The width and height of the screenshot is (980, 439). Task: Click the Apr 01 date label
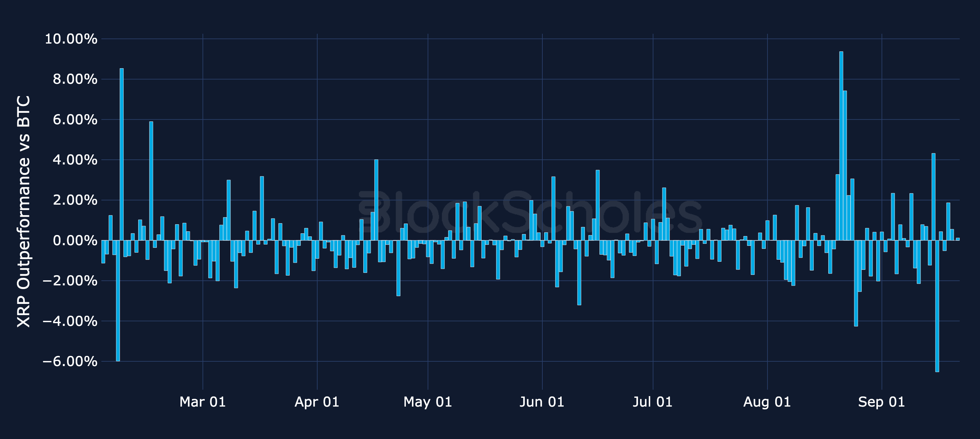(317, 402)
